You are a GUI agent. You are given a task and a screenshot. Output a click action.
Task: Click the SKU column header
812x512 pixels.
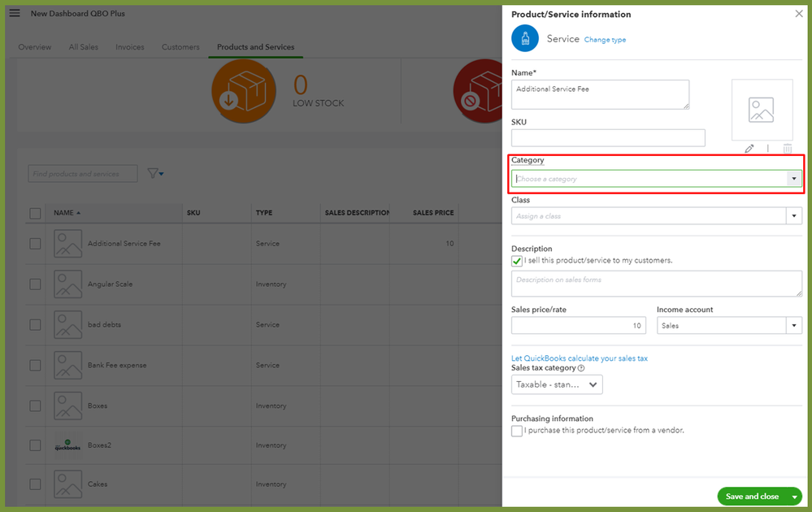[x=193, y=213]
